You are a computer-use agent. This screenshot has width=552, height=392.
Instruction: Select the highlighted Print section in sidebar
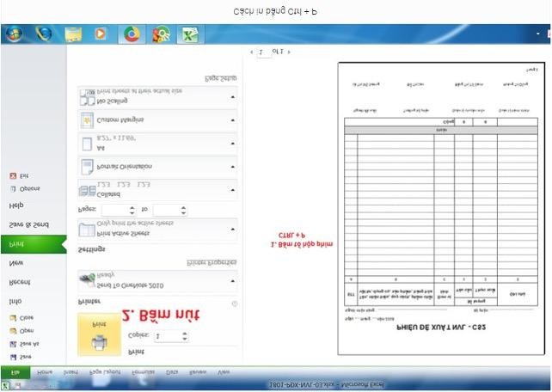coord(33,244)
